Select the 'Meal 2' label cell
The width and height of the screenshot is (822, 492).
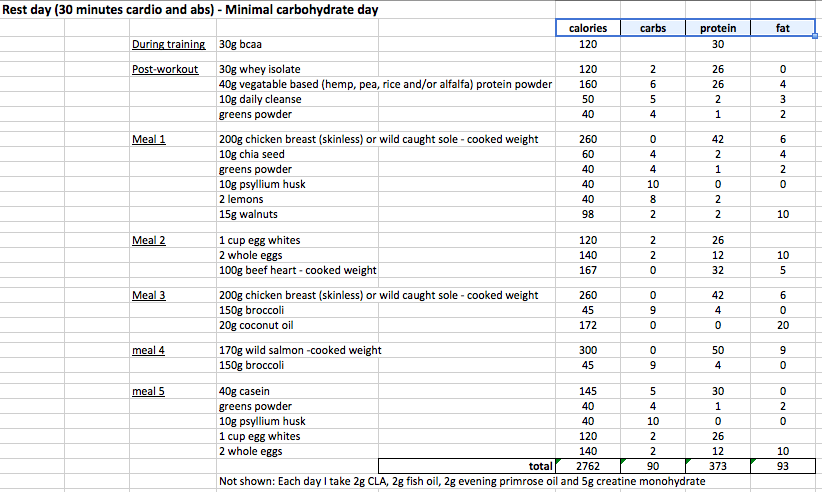pyautogui.click(x=173, y=240)
